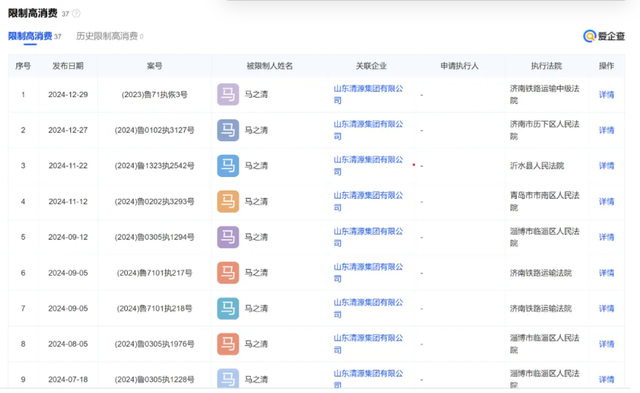
Task: Open 详情 for case (2024)鲁0102执3127号
Action: 606,130
